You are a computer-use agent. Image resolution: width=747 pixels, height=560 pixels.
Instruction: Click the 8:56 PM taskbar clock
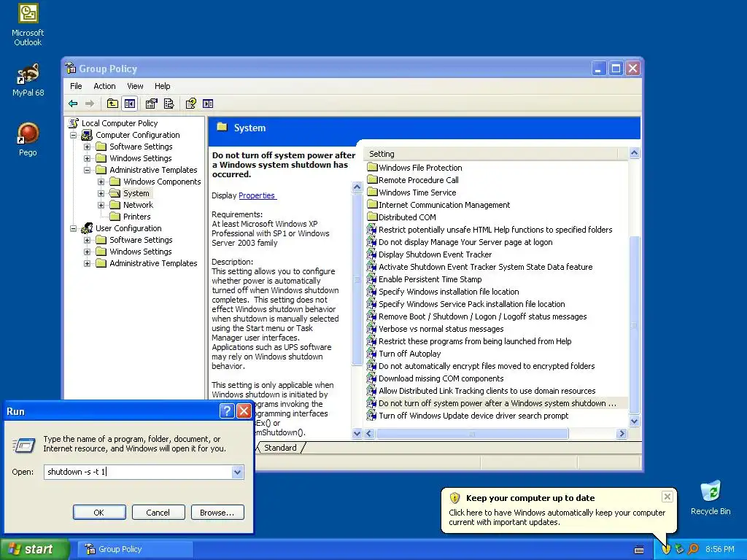(x=719, y=549)
